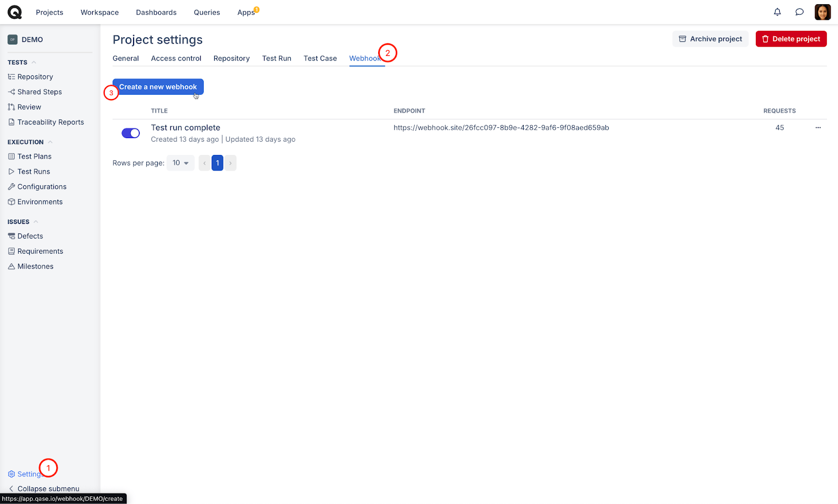Viewport: 838px width, 504px height.
Task: Open Shared Steps in sidebar
Action: [x=39, y=92]
